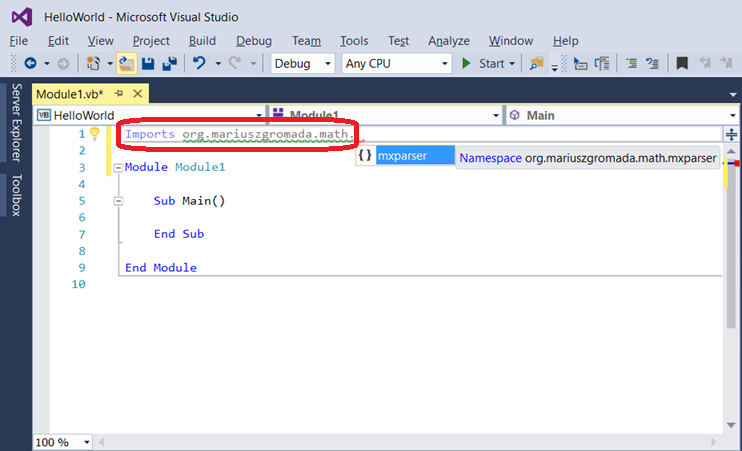The height and width of the screenshot is (451, 742).
Task: Open the File menu
Action: tap(18, 41)
